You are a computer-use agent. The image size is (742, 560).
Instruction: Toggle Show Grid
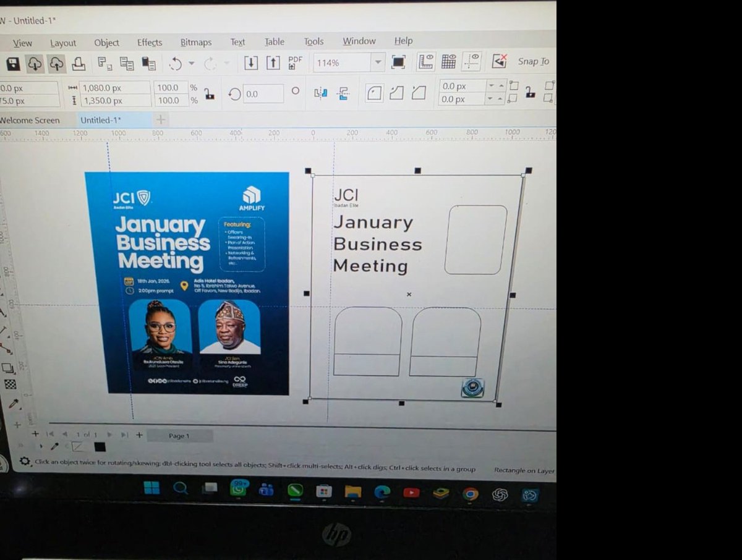[x=449, y=61]
